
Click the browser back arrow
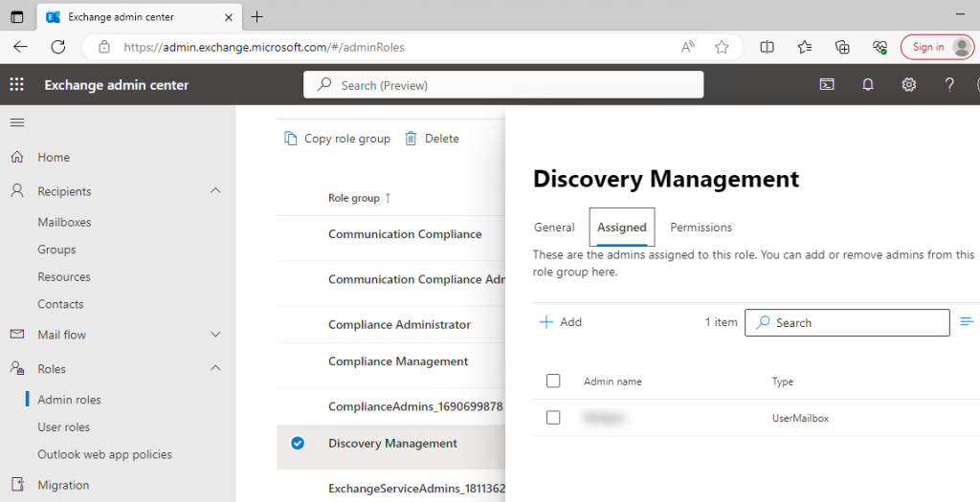click(21, 47)
